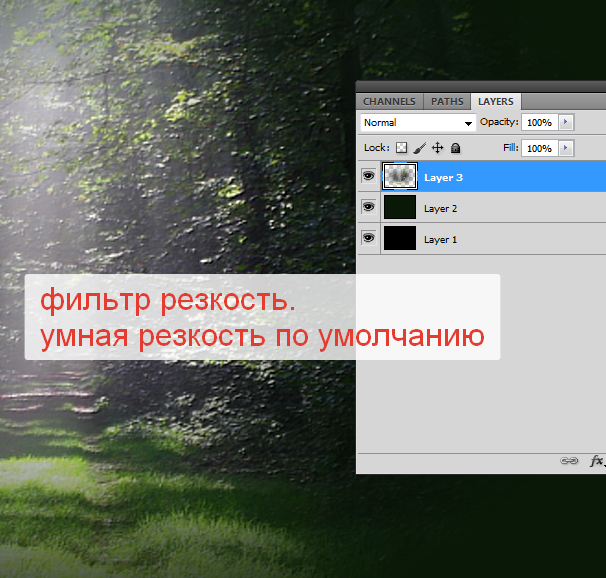This screenshot has width=606, height=578.
Task: Select the Layer 3 name
Action: [x=443, y=178]
